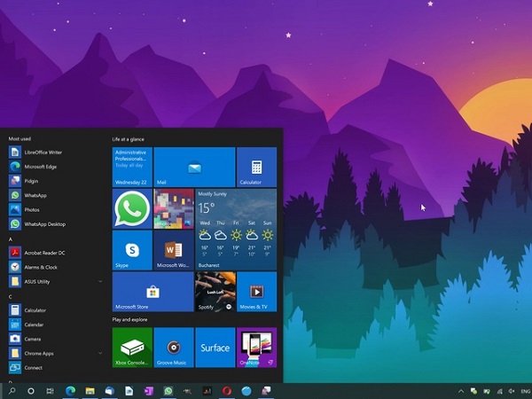Image resolution: width=532 pixels, height=399 pixels.
Task: Open the ENG language indicator
Action: pos(526,391)
